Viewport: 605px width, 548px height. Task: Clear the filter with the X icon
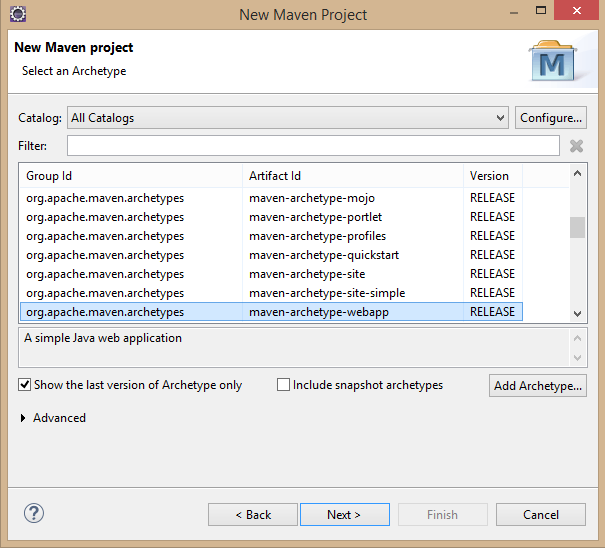click(x=576, y=146)
